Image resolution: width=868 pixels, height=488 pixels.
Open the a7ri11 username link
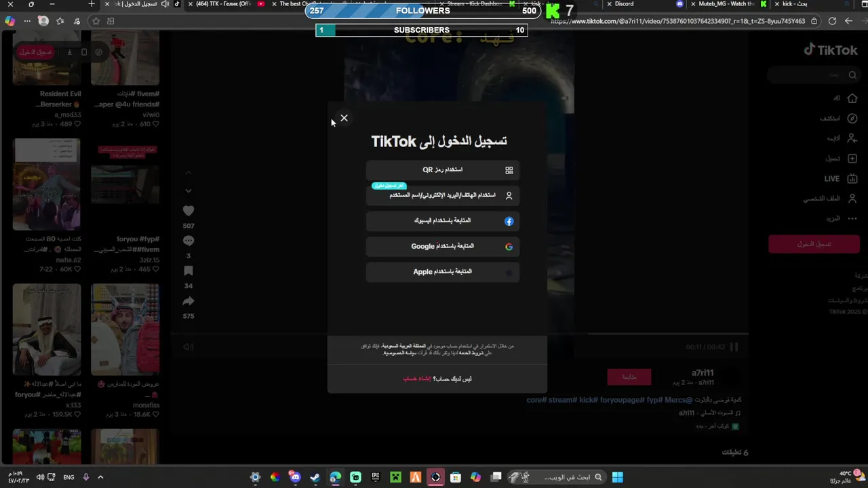[x=703, y=373]
